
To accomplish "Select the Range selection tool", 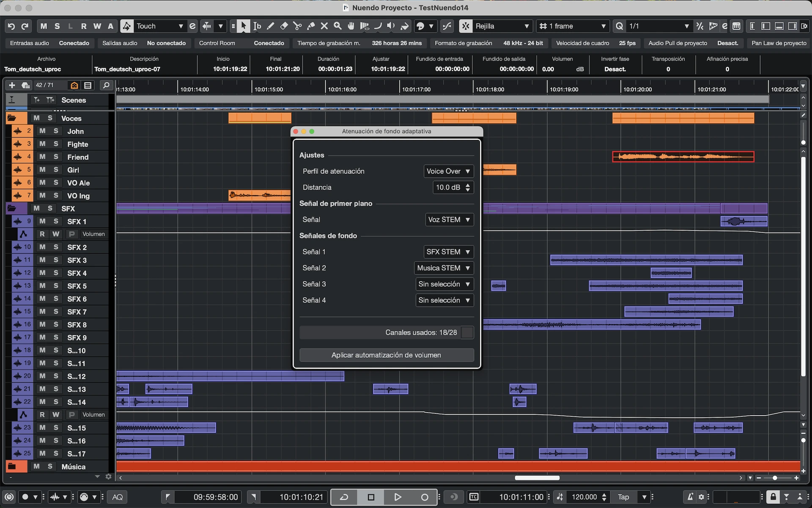I will pyautogui.click(x=257, y=26).
